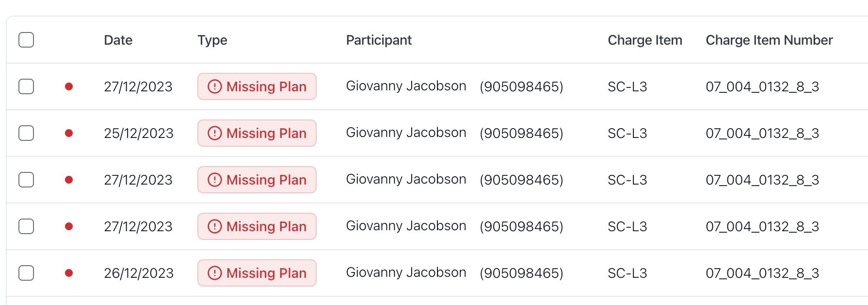Click the warning icon in the 25/12/2023 badge
Viewport: 868px width, 305px height.
pyautogui.click(x=215, y=133)
